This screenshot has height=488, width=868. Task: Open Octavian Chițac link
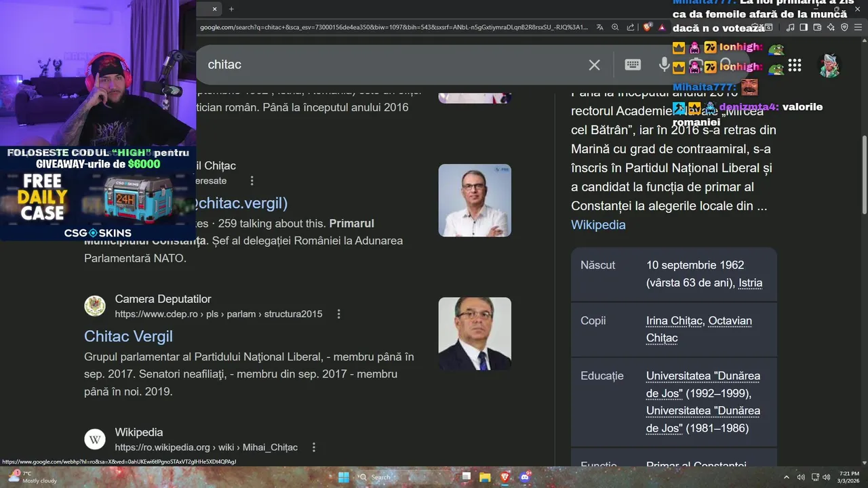pos(699,329)
